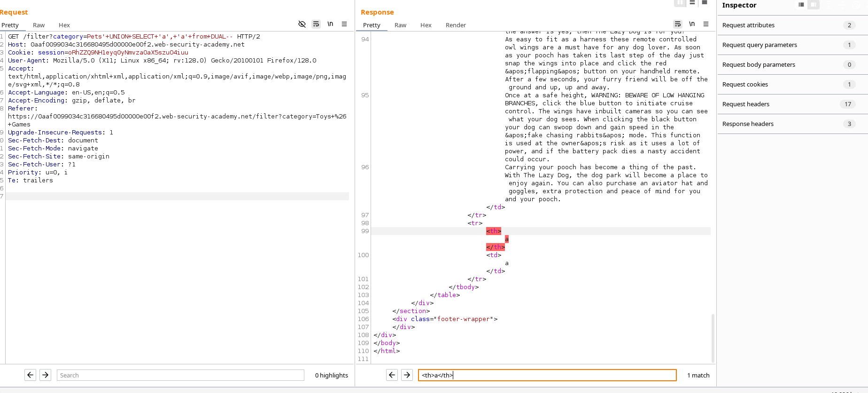Click Response search field containing <th>a</th>
The image size is (868, 393).
(x=547, y=375)
